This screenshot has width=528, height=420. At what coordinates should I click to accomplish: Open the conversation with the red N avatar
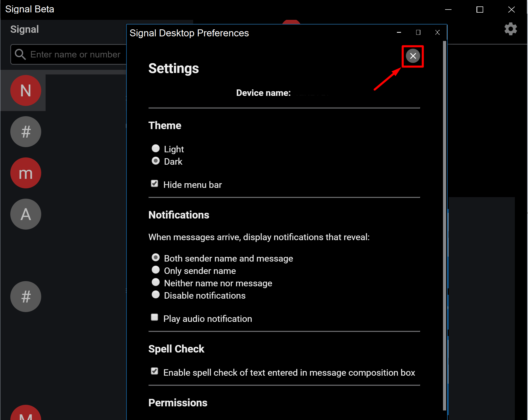coord(26,90)
